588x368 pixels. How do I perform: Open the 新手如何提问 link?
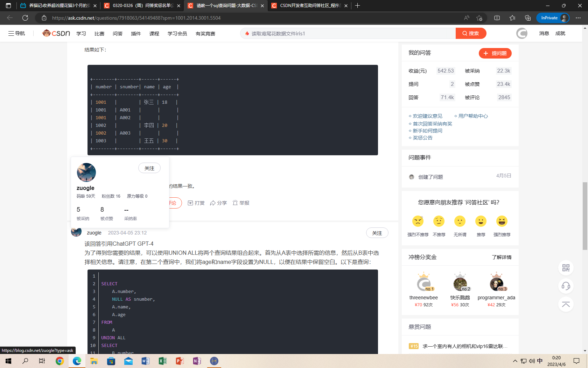coord(427,131)
